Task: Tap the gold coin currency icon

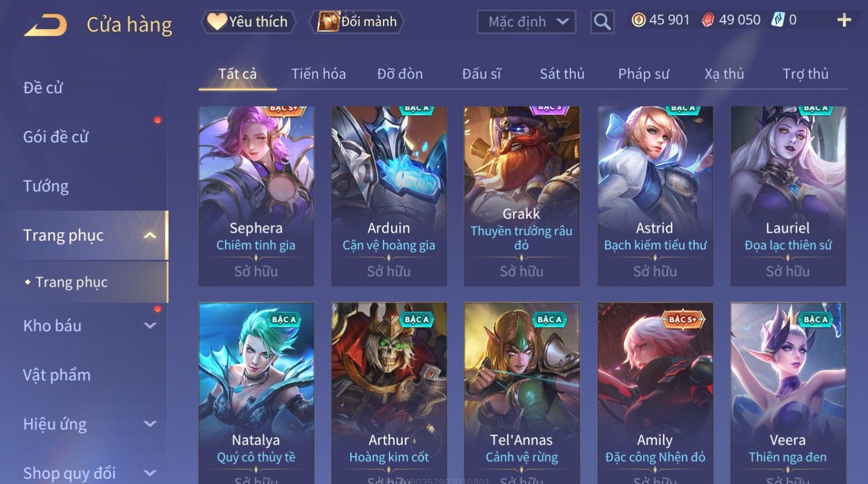Action: [638, 20]
